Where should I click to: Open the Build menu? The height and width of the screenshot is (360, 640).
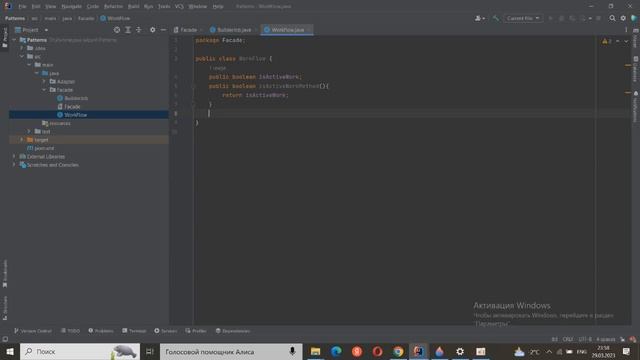click(133, 7)
